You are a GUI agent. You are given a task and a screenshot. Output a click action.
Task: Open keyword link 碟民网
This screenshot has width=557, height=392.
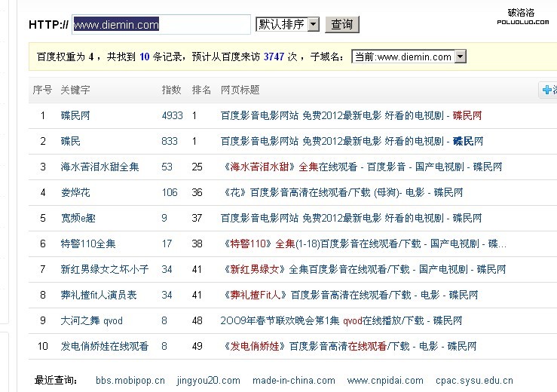75,115
